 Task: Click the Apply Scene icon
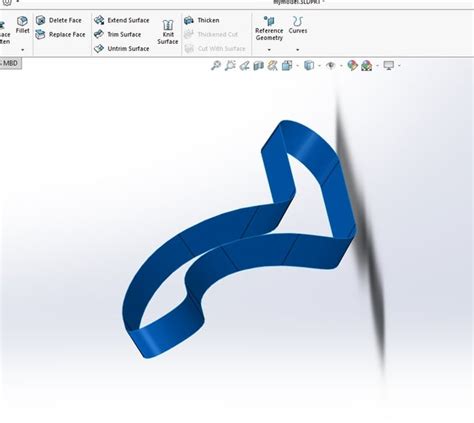[366, 66]
